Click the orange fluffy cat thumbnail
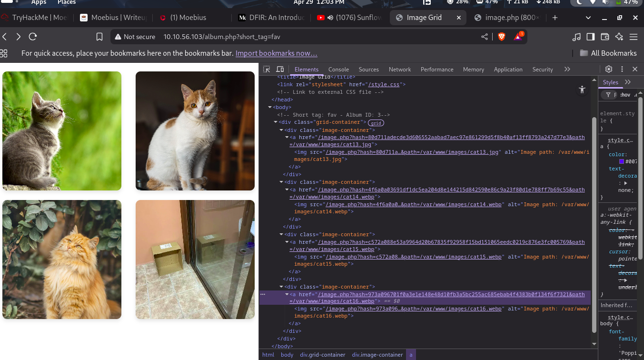 (x=62, y=260)
